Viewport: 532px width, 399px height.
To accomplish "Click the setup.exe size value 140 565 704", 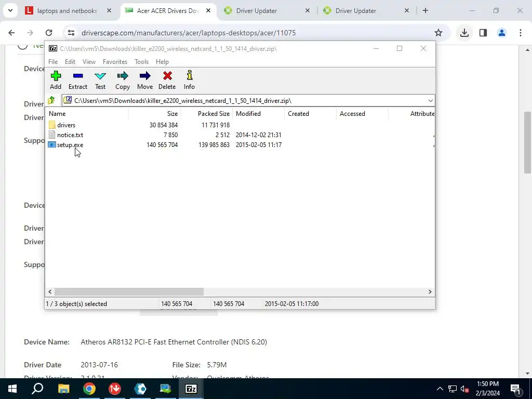I will tap(162, 145).
